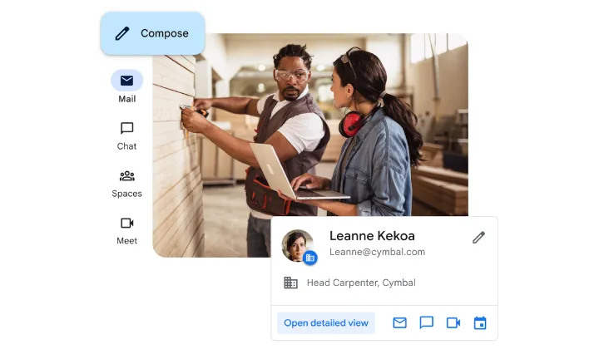599x364 pixels.
Task: Edit contact via pencil icon on card
Action: click(x=478, y=238)
